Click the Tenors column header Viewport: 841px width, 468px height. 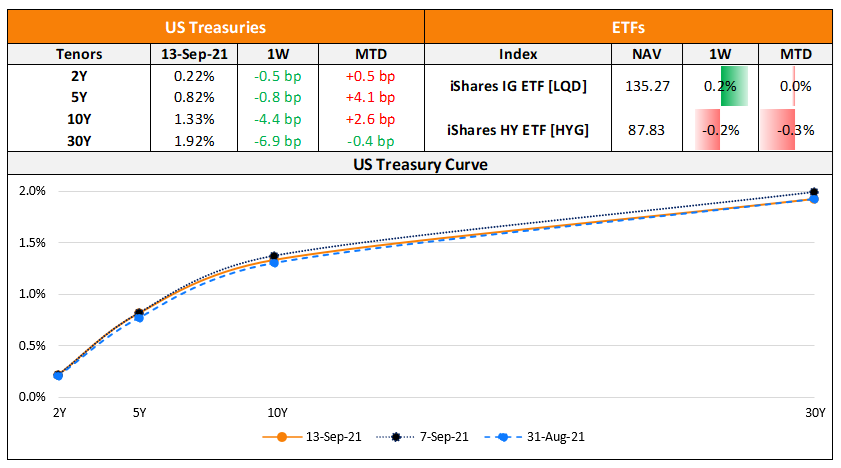point(78,54)
